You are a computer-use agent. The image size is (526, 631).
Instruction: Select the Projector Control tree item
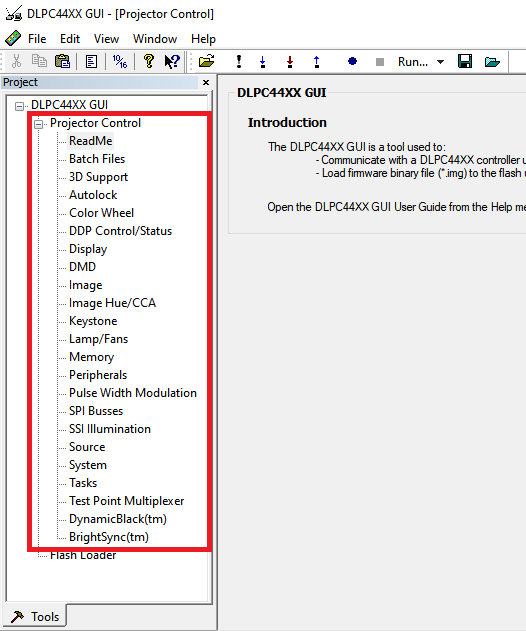(x=95, y=123)
